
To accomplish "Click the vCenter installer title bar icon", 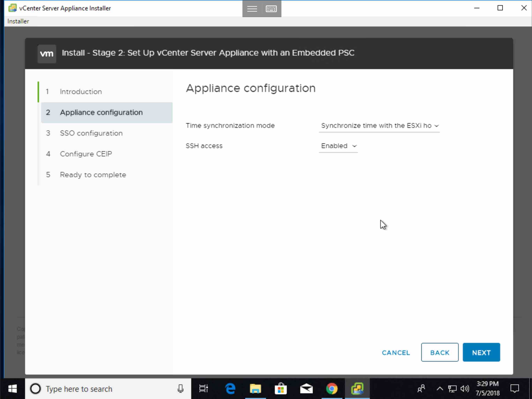I will click(12, 8).
